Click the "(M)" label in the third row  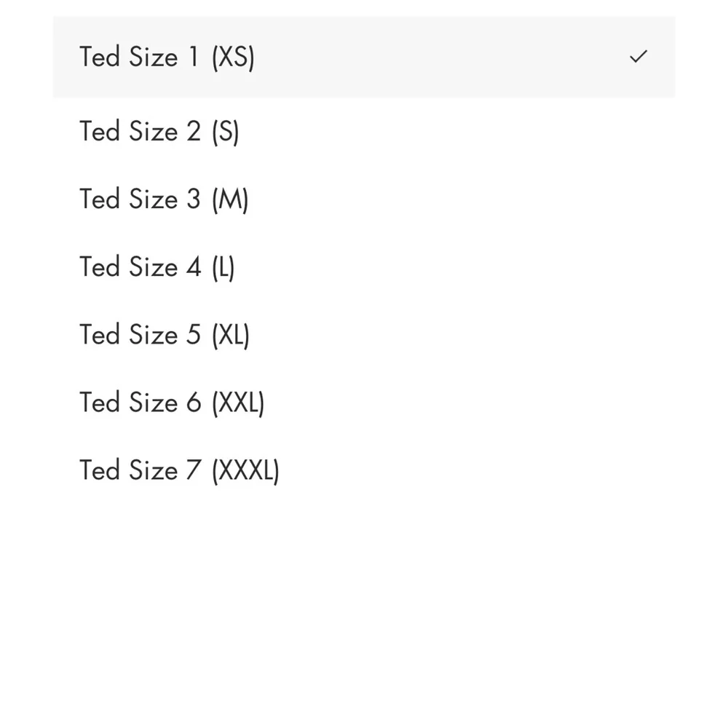(x=230, y=199)
